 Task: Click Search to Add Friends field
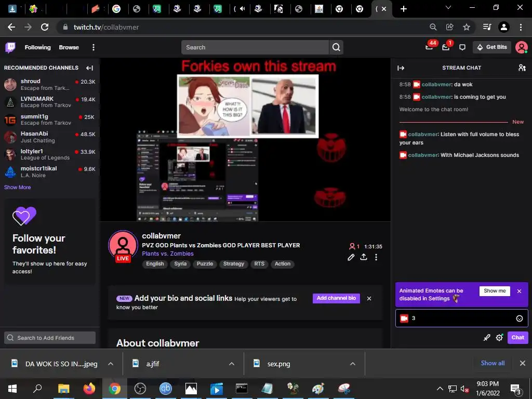pos(50,338)
